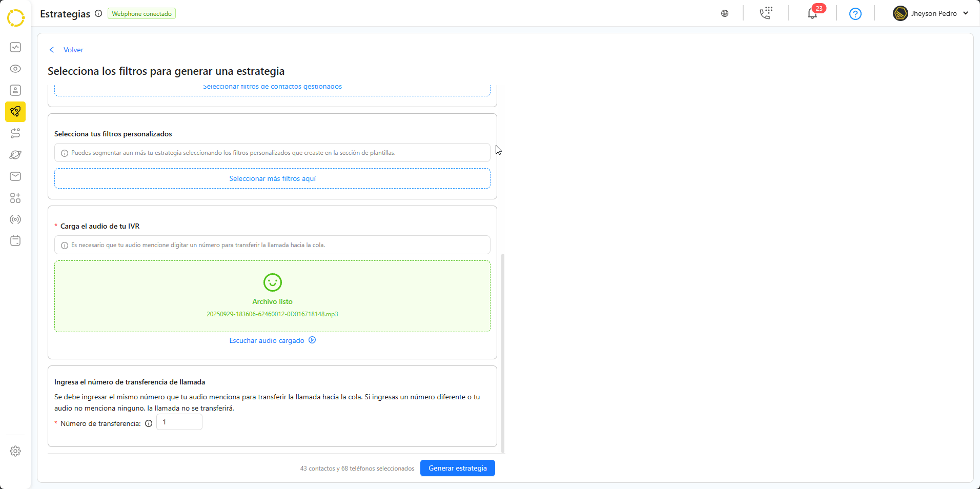980x489 pixels.
Task: Open the envelope messages icon in sidebar
Action: (x=15, y=176)
